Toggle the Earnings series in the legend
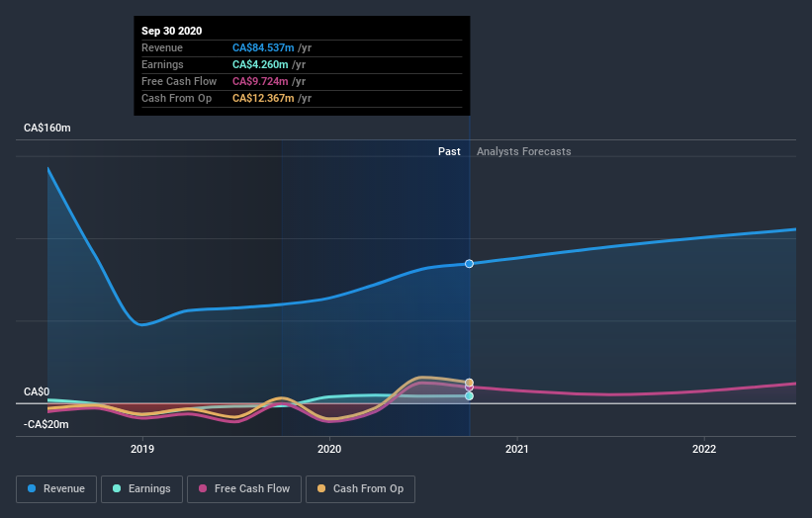This screenshot has height=518, width=812. click(x=141, y=489)
